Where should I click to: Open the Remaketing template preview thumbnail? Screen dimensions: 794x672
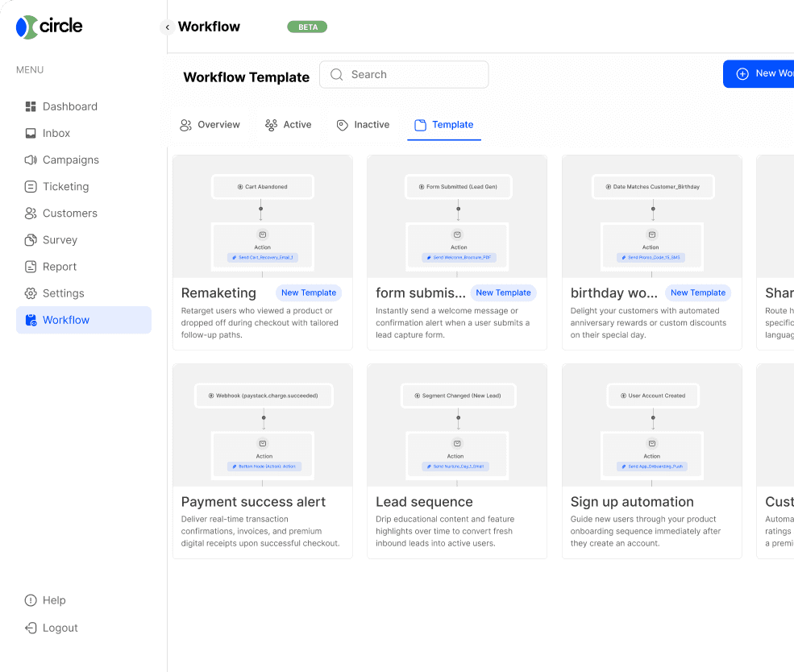[262, 217]
